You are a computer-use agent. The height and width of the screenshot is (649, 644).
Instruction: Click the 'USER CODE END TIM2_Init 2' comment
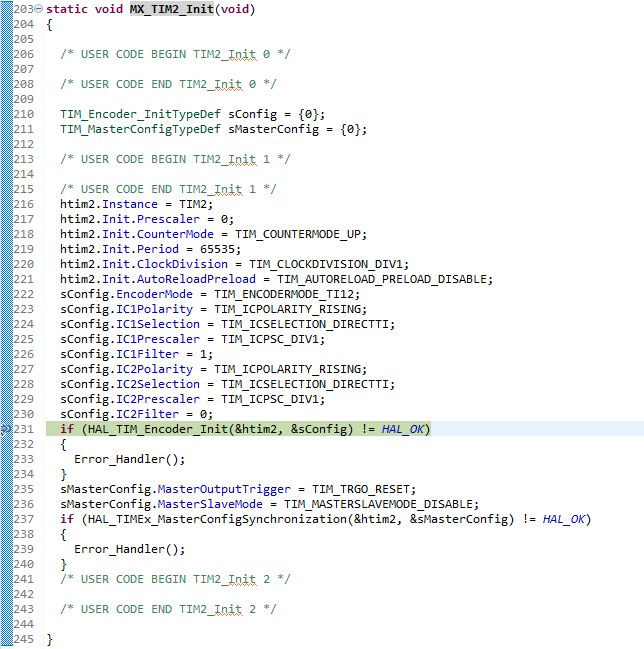click(168, 609)
